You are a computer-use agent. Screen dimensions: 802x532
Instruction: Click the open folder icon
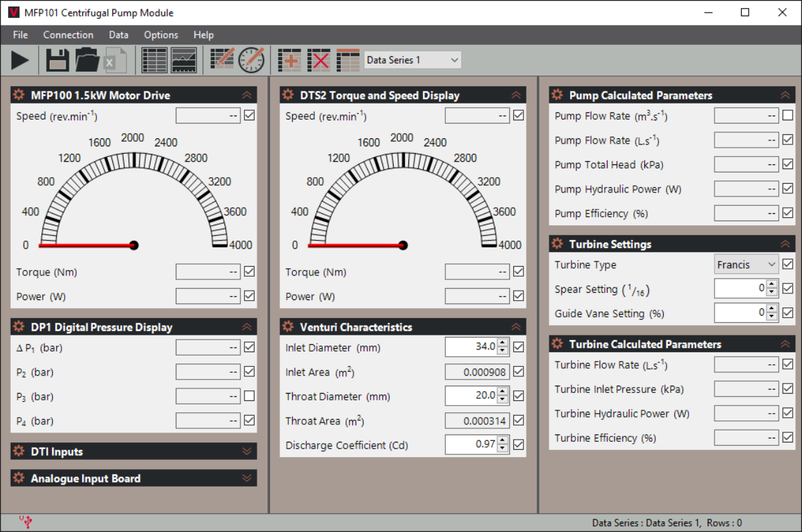click(87, 60)
